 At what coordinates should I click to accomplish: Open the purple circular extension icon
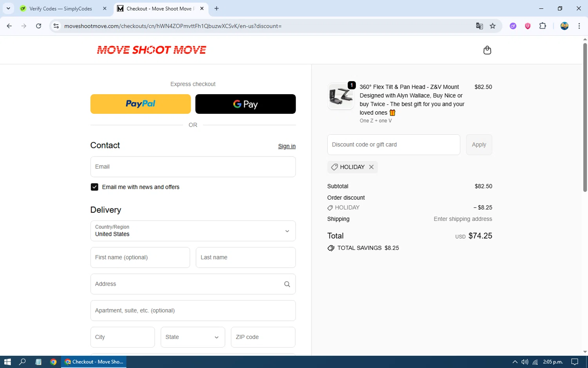tap(513, 26)
